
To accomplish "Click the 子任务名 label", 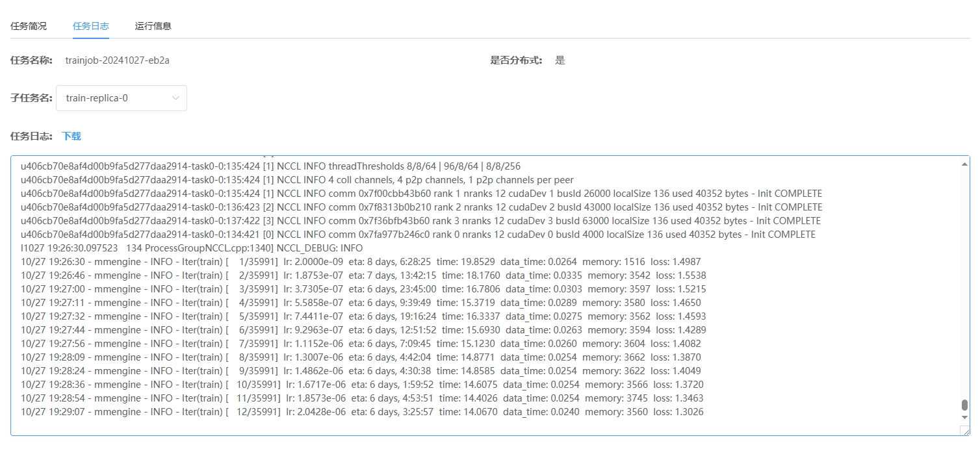I will (x=31, y=98).
